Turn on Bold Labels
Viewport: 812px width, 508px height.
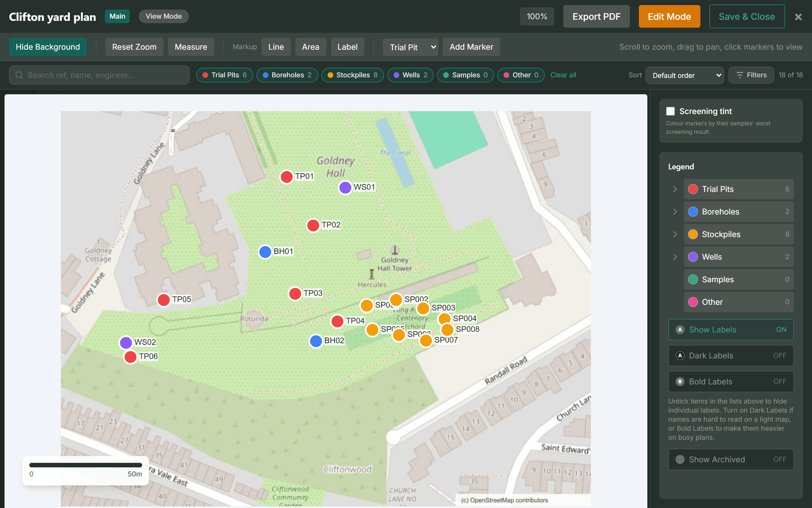(x=731, y=381)
